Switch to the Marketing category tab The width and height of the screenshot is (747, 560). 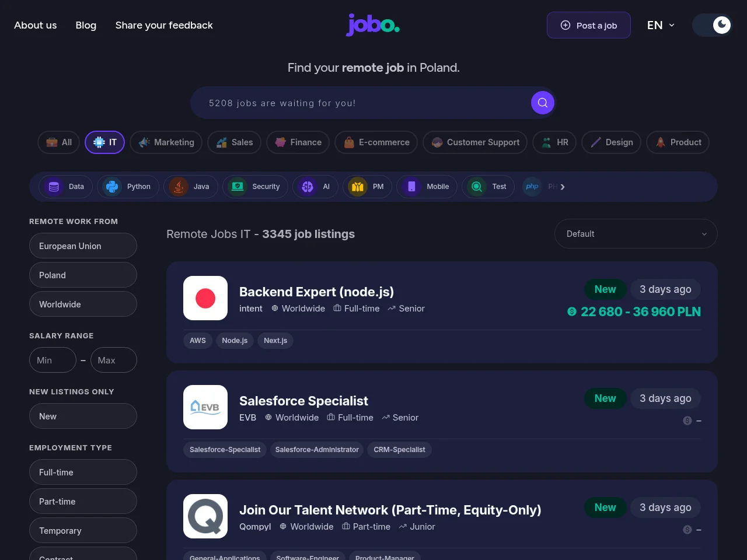[166, 142]
